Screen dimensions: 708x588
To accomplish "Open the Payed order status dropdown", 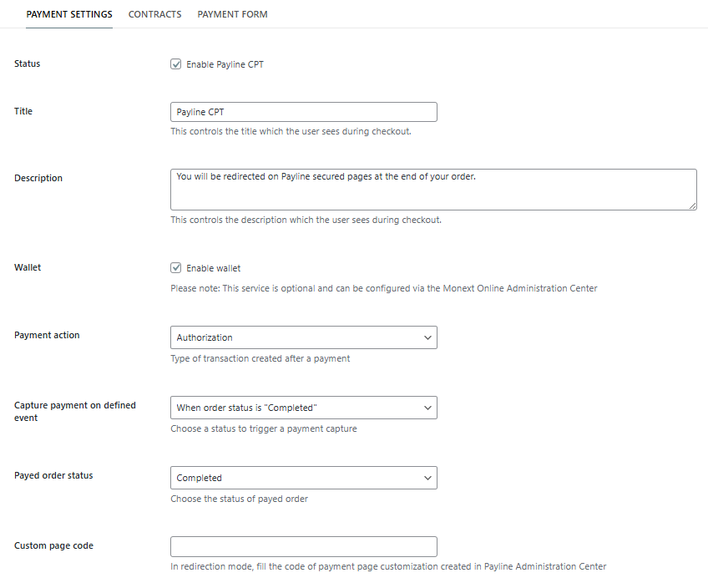I will pos(303,478).
